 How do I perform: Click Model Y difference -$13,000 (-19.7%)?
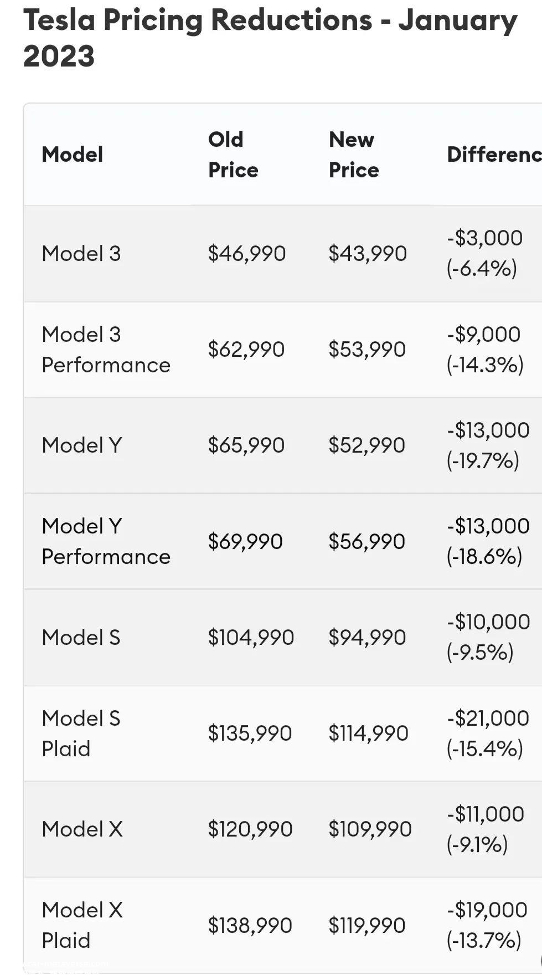coord(488,445)
